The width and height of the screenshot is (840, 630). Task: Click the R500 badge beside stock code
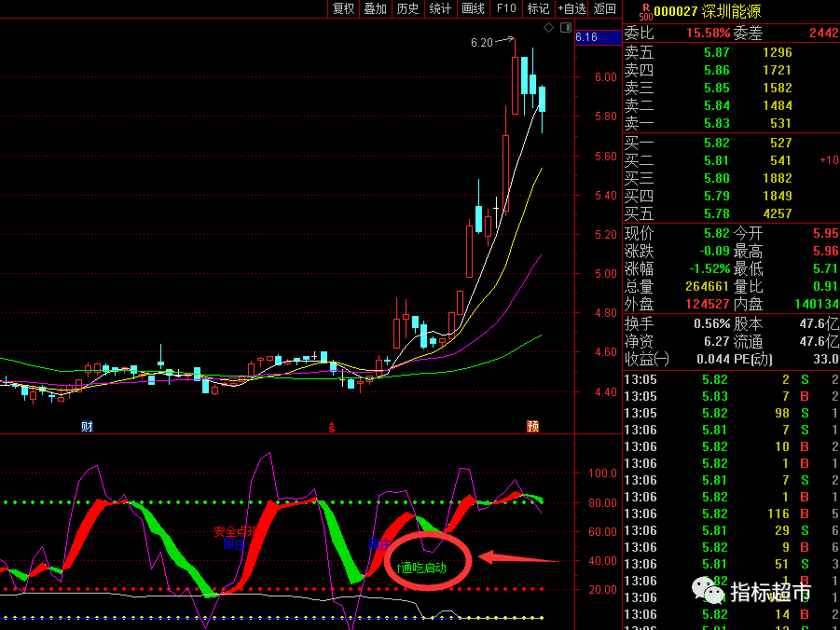(x=645, y=12)
